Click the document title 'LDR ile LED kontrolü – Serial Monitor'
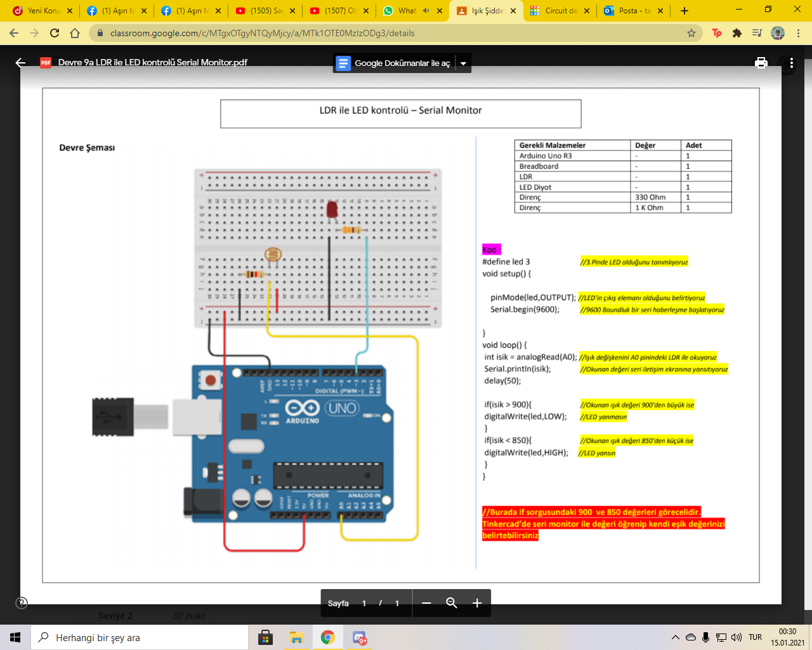This screenshot has width=812, height=650. coord(400,110)
